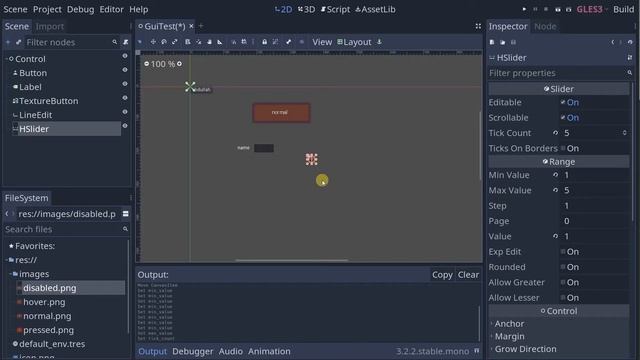
Task: Click the bone/skeleton options icon in toolbar
Action: point(289,42)
